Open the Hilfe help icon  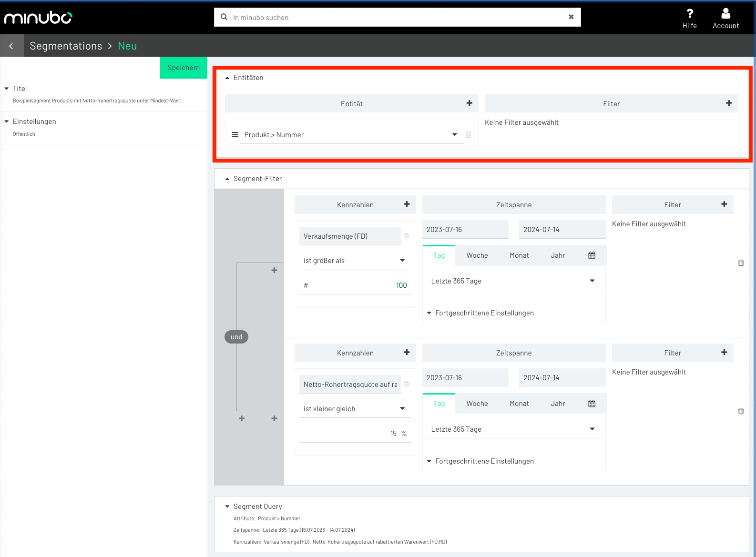pos(689,18)
